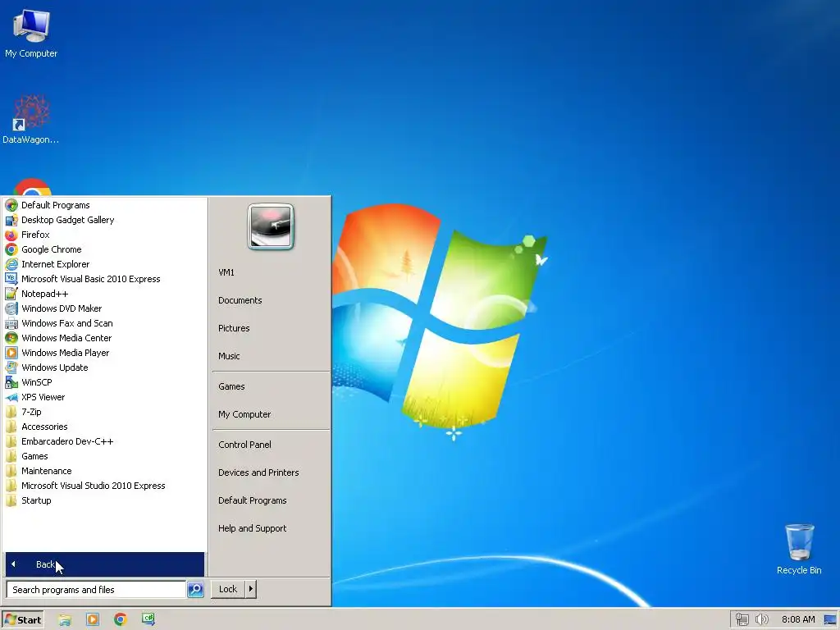Open Media Player taskbar icon
The image size is (840, 630).
[93, 620]
